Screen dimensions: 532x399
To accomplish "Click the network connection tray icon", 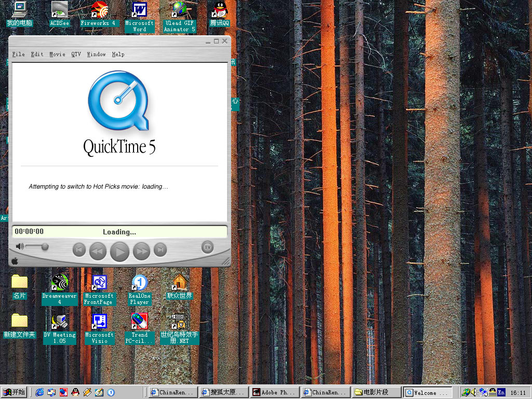I will pos(466,392).
